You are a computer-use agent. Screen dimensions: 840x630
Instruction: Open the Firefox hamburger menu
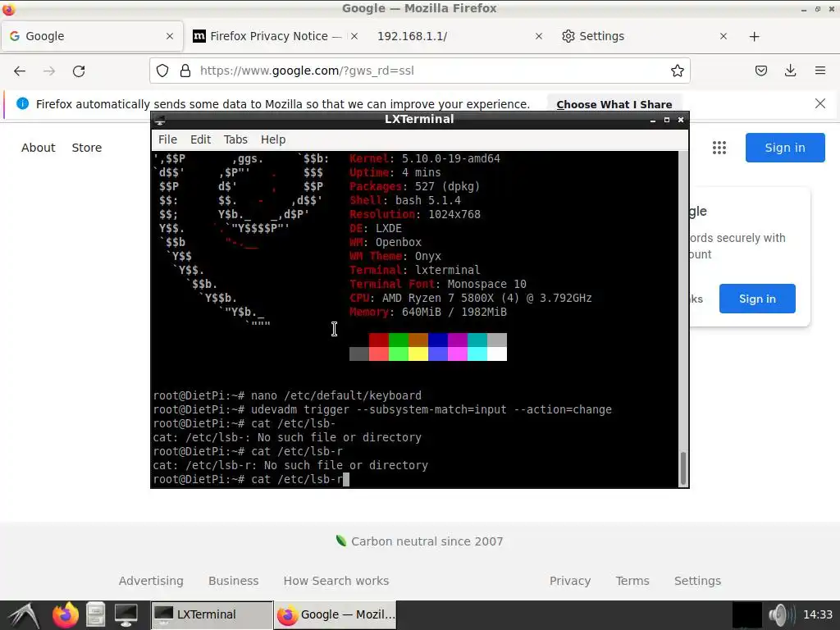pyautogui.click(x=819, y=71)
